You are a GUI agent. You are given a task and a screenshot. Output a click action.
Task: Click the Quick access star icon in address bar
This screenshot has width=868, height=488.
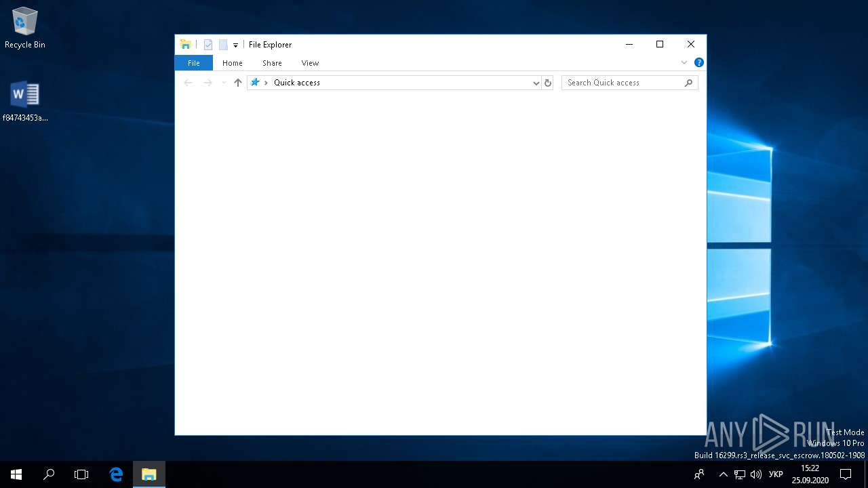click(255, 83)
